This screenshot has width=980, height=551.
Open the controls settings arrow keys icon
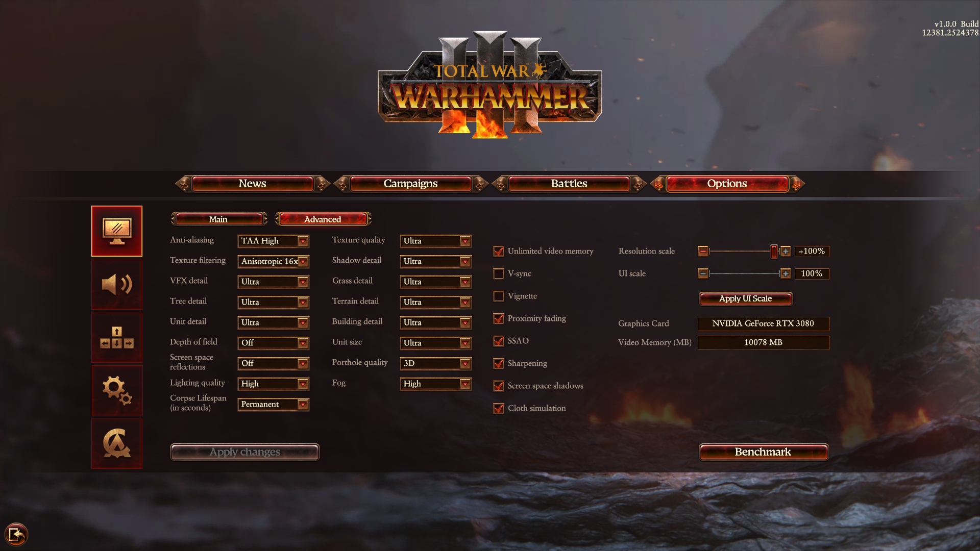117,337
